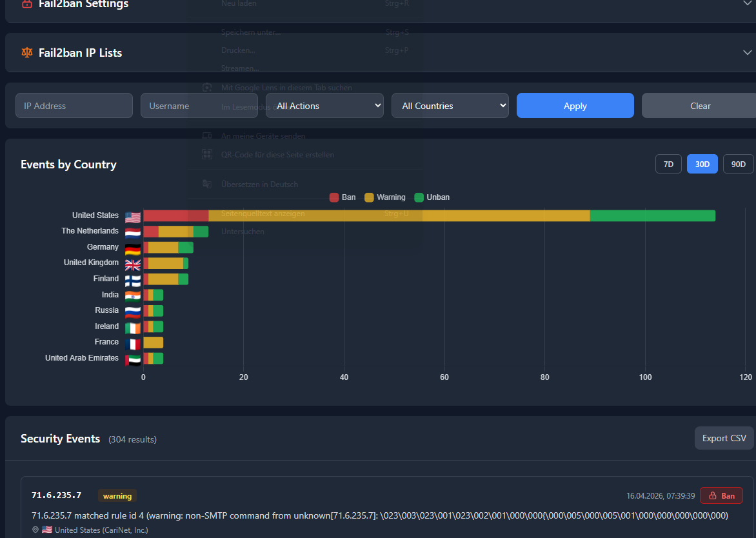The width and height of the screenshot is (756, 538).
Task: Open the All Countries dropdown
Action: click(450, 106)
